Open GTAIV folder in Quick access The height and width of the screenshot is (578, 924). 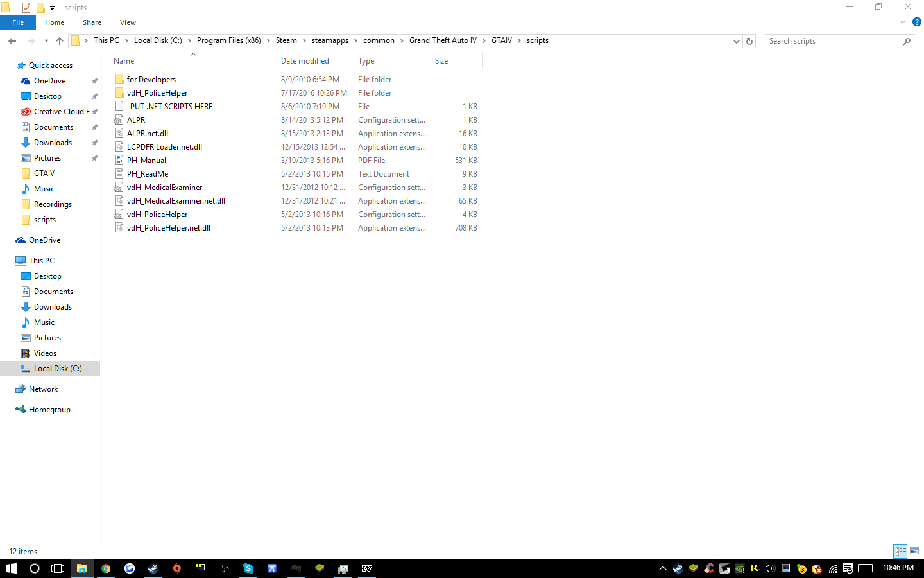[x=44, y=173]
